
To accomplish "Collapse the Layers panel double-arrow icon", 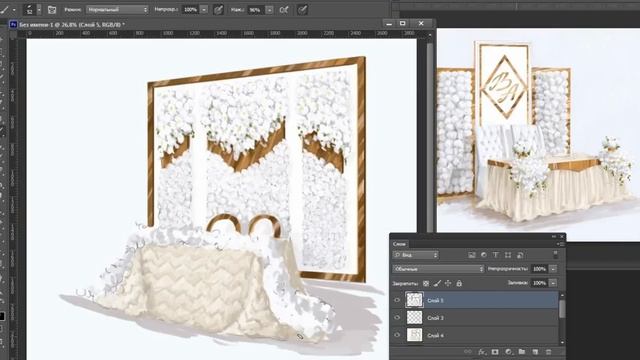I will coord(554,236).
